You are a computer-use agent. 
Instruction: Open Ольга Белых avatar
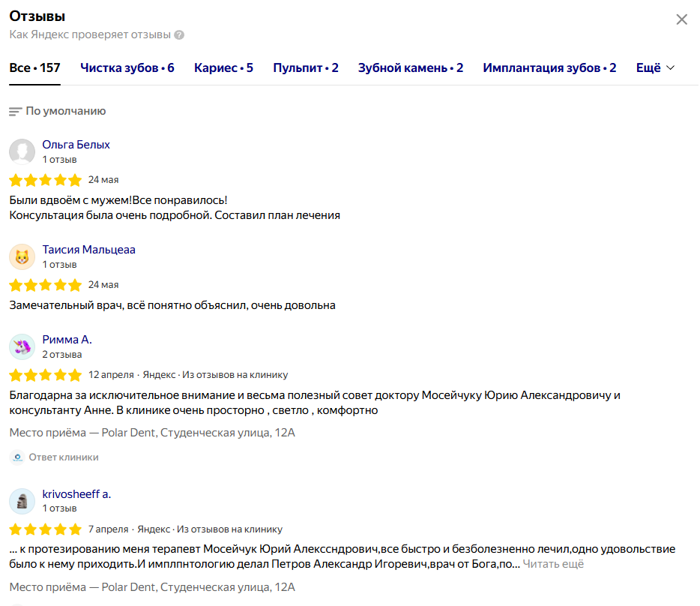pos(22,151)
